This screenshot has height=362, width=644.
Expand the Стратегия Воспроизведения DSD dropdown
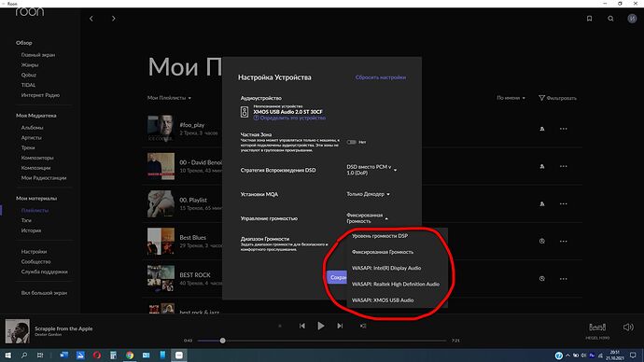pos(371,170)
